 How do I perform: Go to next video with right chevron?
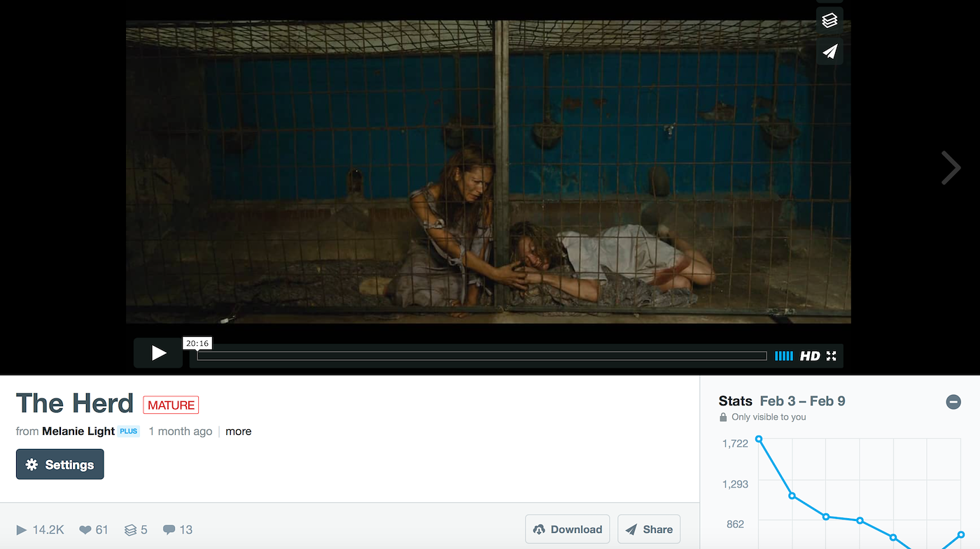coord(951,167)
